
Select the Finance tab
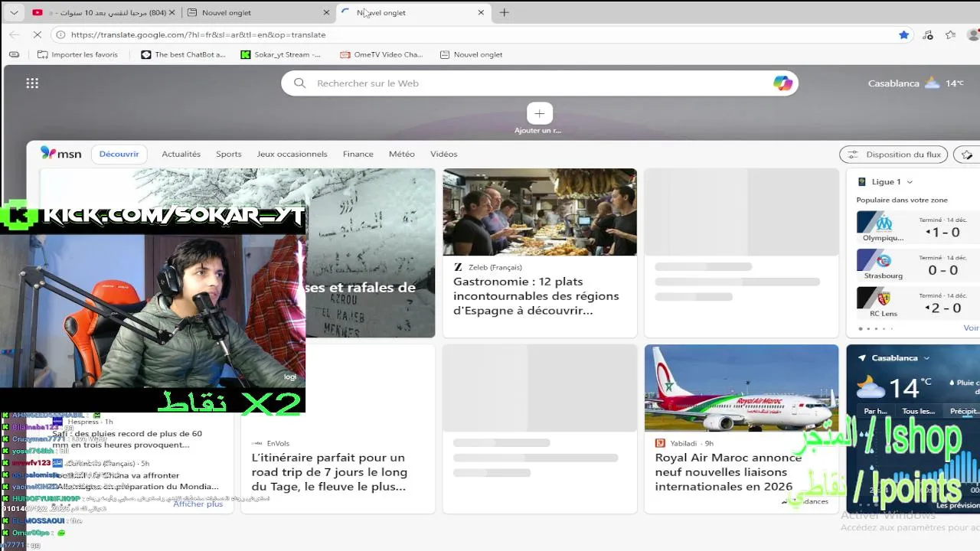(358, 154)
